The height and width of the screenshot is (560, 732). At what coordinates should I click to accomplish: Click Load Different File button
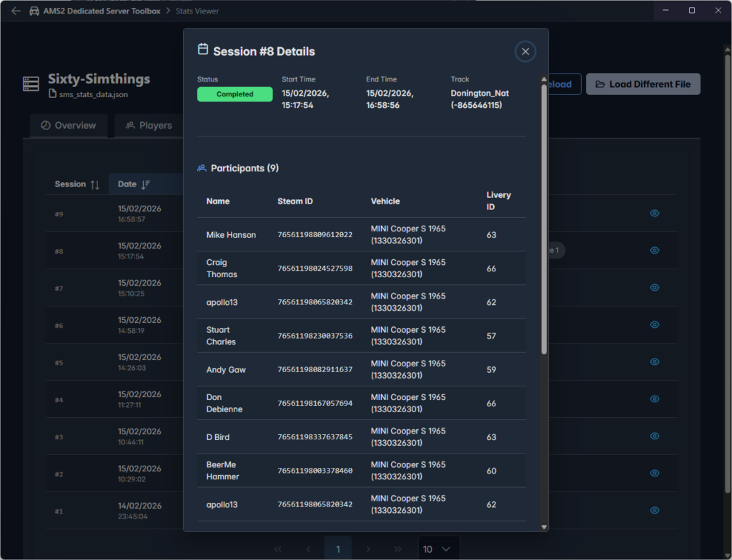(x=643, y=84)
